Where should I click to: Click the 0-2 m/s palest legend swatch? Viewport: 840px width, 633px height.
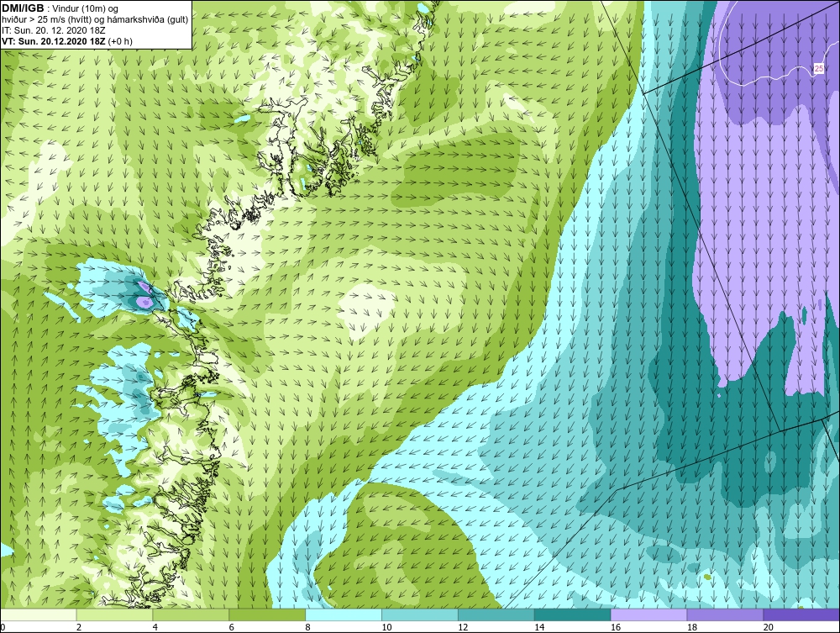[39, 615]
